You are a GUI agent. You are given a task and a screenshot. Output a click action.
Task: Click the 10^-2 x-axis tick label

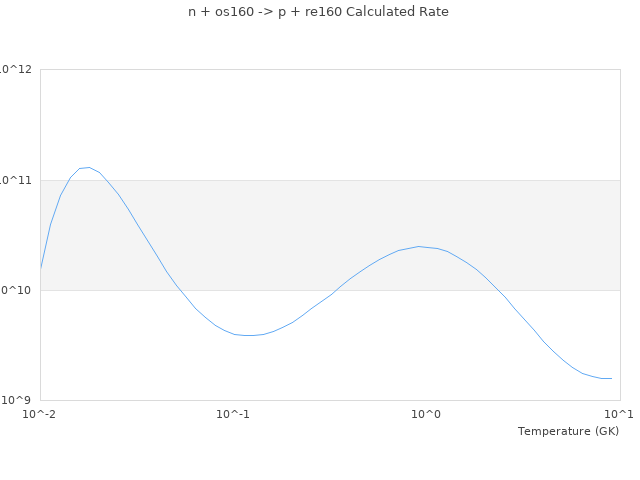40,414
